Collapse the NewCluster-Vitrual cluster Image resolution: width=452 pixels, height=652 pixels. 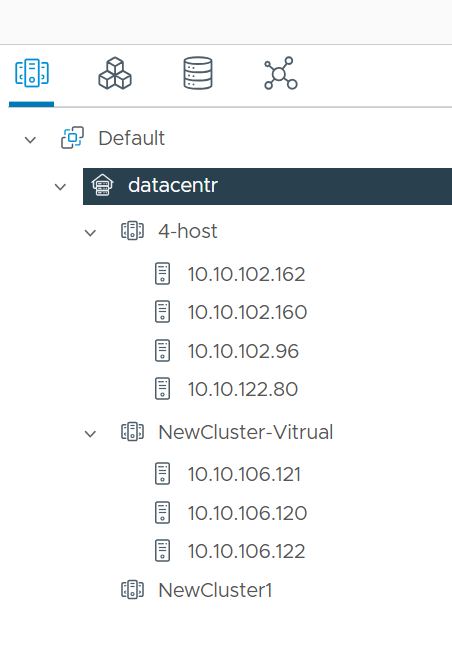(90, 434)
